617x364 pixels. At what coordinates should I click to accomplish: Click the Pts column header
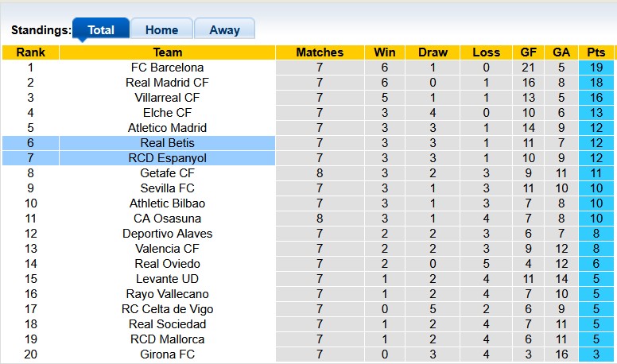(596, 52)
